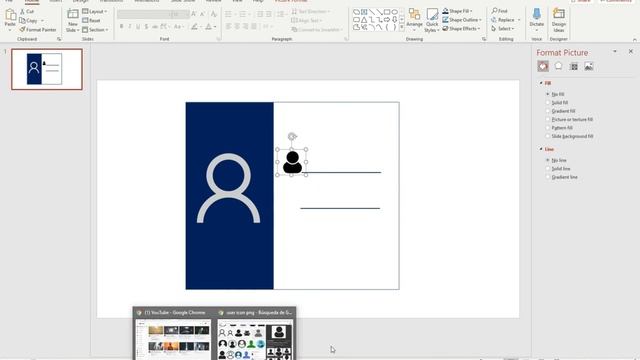Select the Solid fill option

coord(557,103)
